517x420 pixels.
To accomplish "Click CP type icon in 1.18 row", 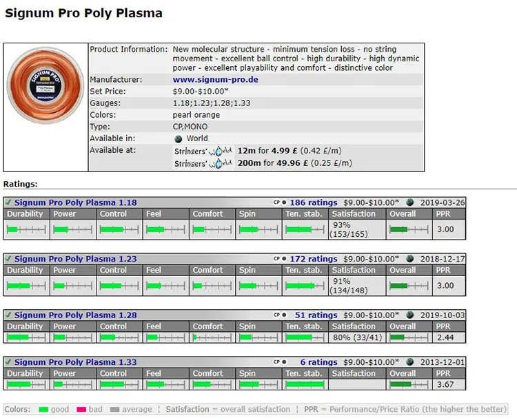I will [276, 202].
